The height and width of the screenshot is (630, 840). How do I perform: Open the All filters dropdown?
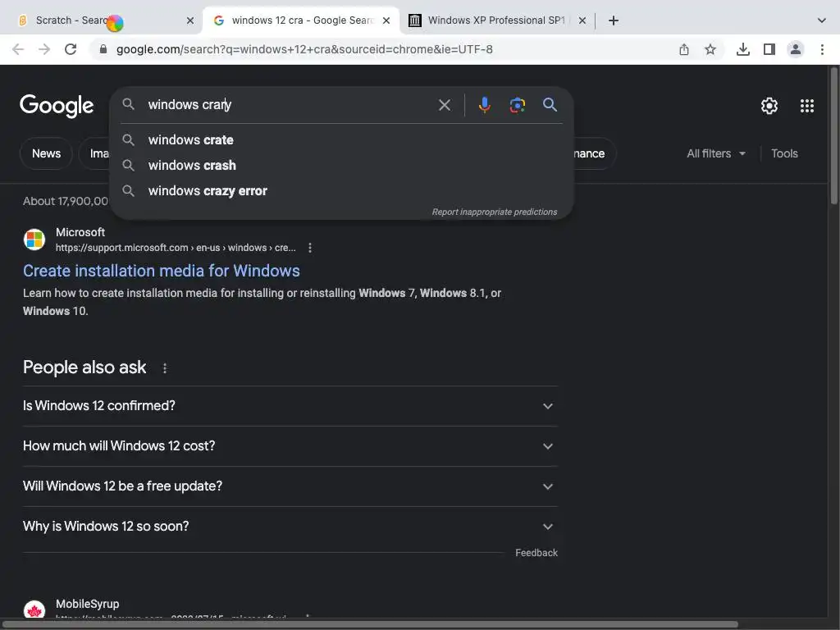click(x=715, y=153)
